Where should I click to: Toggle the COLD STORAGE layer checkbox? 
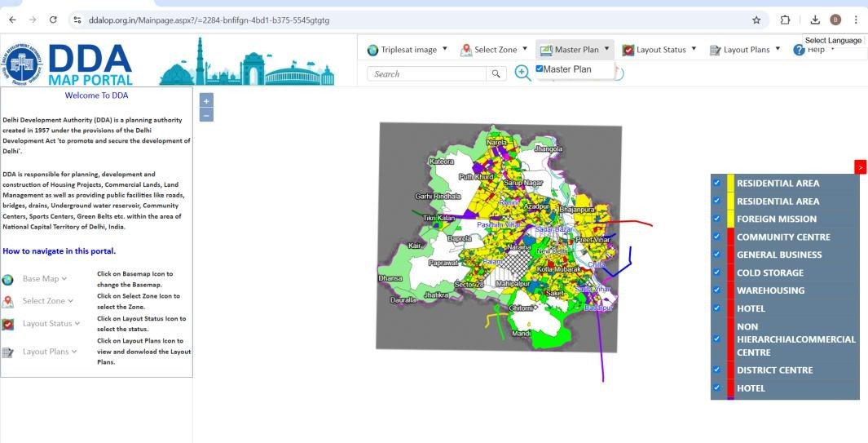[x=717, y=272]
